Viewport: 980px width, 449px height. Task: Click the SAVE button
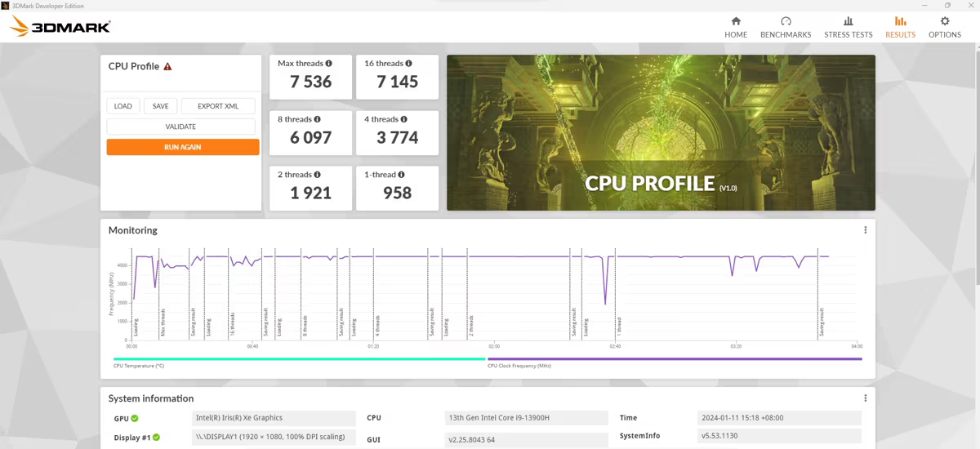[160, 106]
